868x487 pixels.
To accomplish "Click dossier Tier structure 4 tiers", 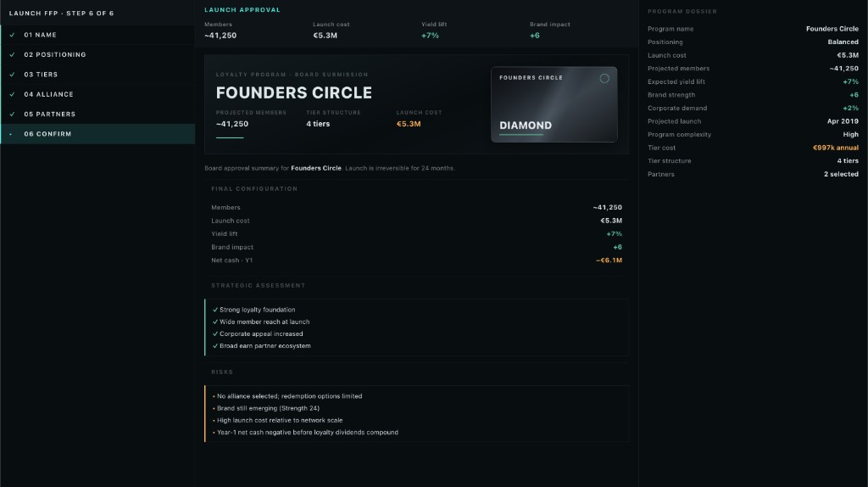I will tap(848, 160).
